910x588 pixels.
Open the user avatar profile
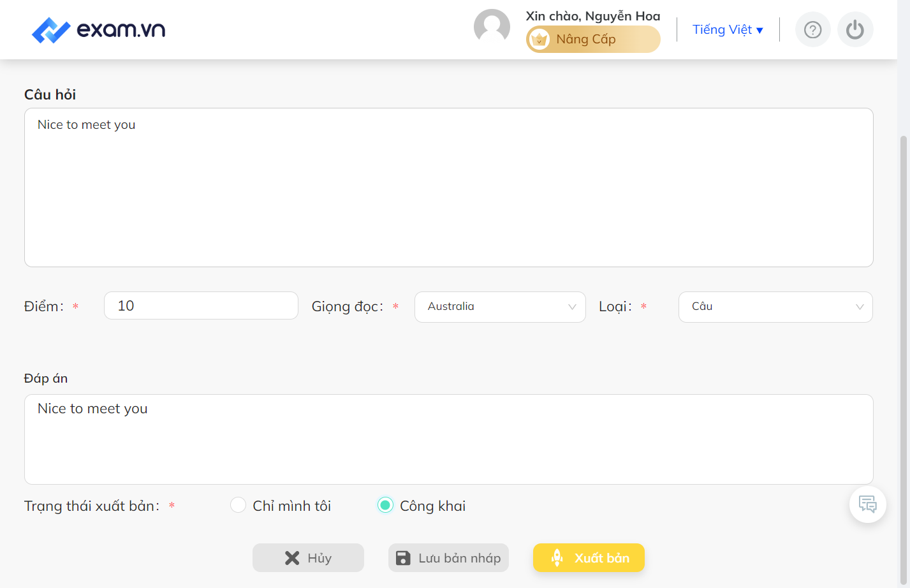coord(492,27)
